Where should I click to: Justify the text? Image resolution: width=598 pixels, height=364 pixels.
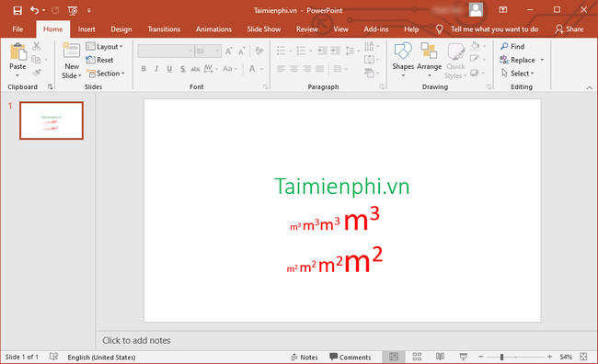pyautogui.click(x=320, y=69)
